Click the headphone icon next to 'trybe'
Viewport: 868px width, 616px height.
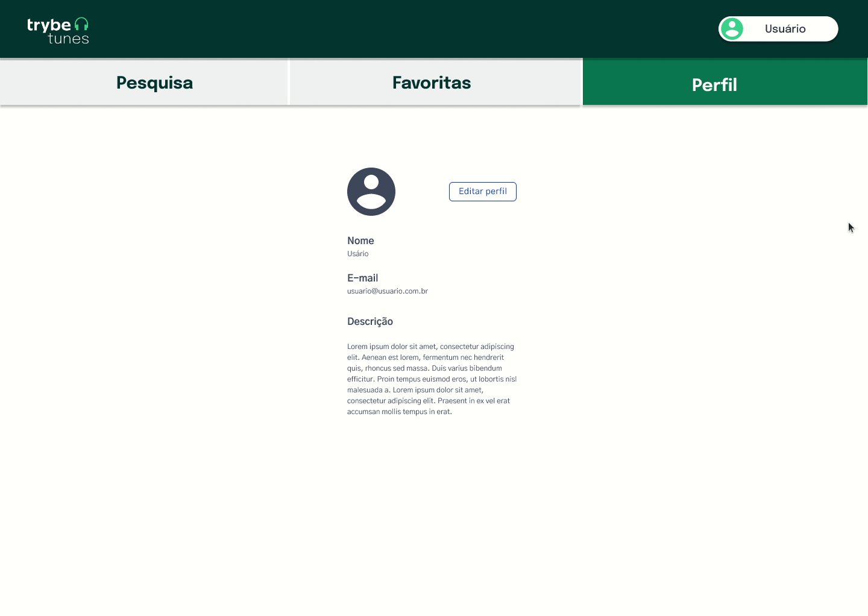coord(81,23)
